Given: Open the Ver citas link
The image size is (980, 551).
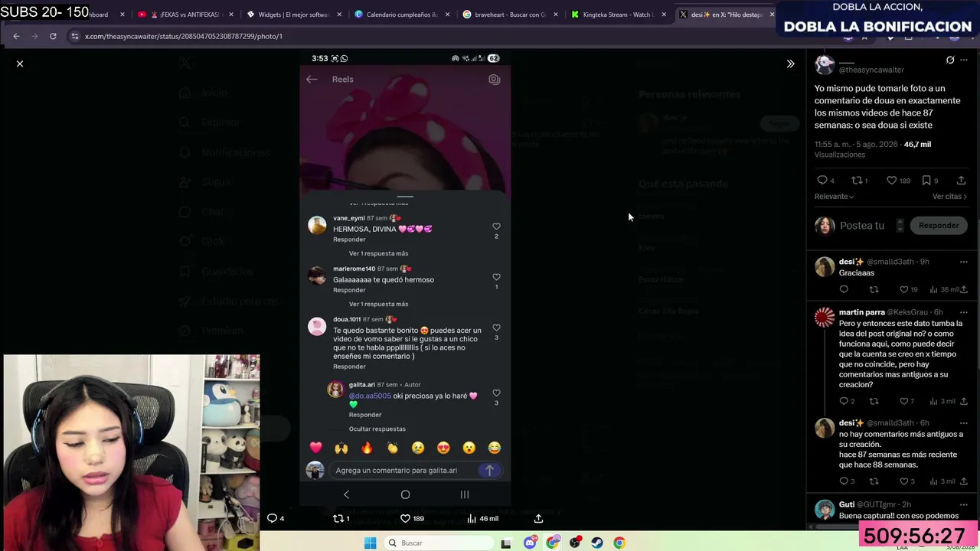Looking at the screenshot, I should pyautogui.click(x=949, y=197).
